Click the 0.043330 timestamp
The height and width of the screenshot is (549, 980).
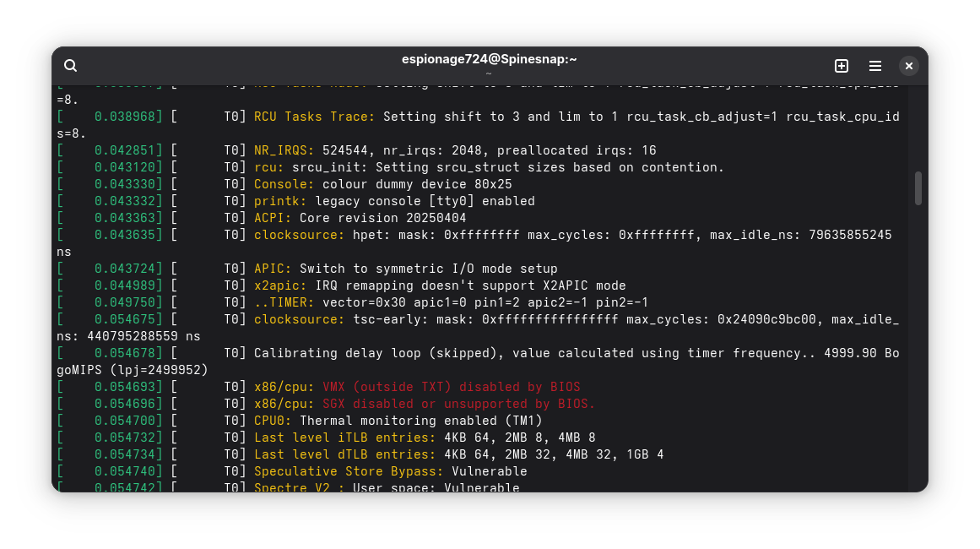point(128,184)
